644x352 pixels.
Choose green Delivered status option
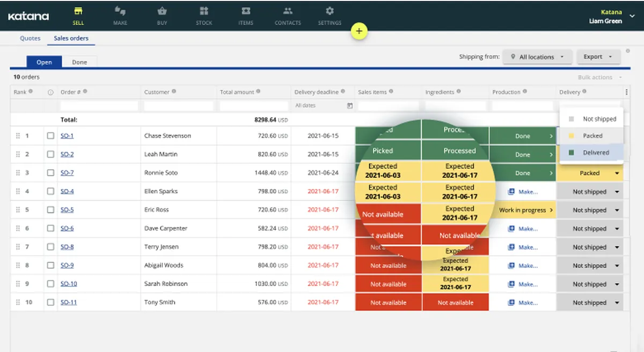591,153
